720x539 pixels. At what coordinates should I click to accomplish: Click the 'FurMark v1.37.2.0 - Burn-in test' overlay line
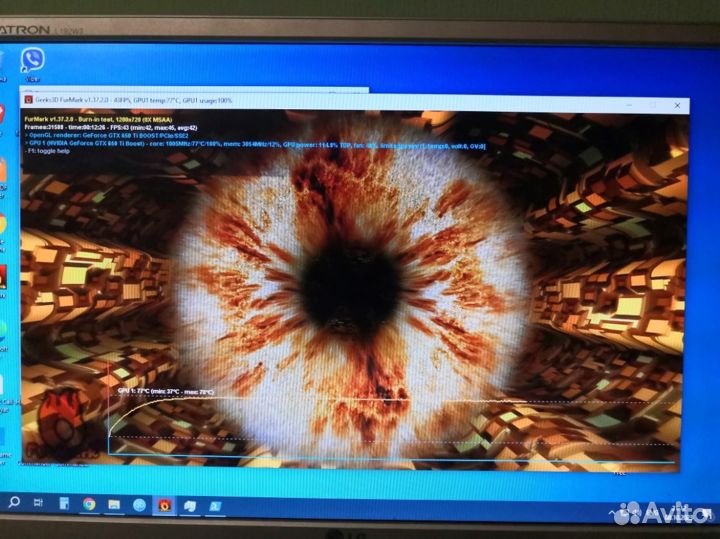pyautogui.click(x=98, y=119)
